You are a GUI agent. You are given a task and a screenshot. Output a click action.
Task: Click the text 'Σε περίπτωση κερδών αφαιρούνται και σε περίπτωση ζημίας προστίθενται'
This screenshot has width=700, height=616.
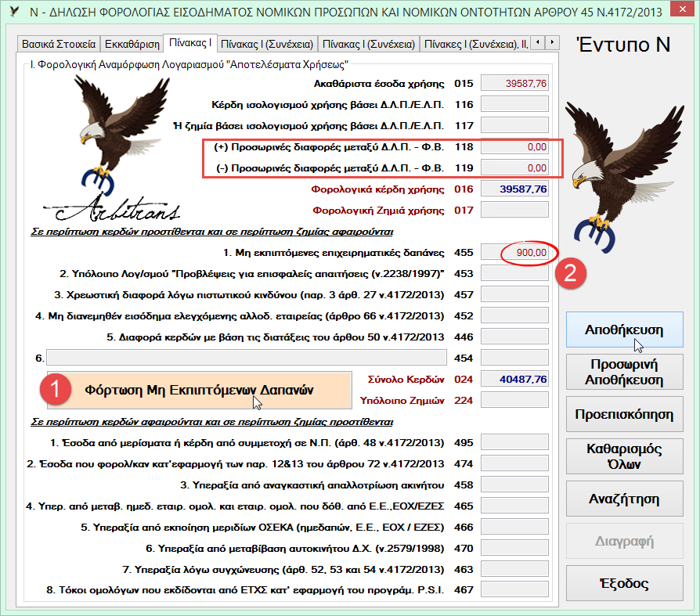click(x=212, y=422)
